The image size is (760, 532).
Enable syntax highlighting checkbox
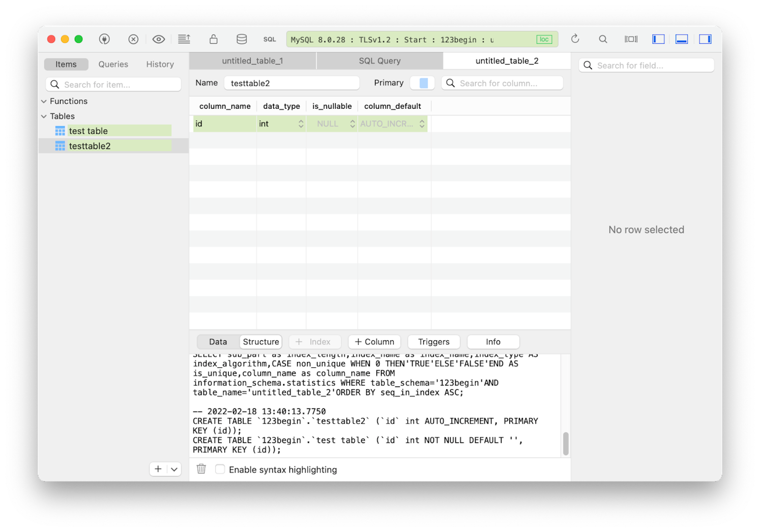[x=220, y=469]
